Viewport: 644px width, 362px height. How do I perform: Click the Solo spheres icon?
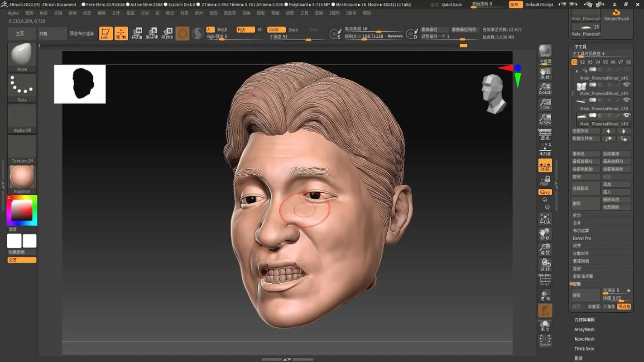pos(545,326)
